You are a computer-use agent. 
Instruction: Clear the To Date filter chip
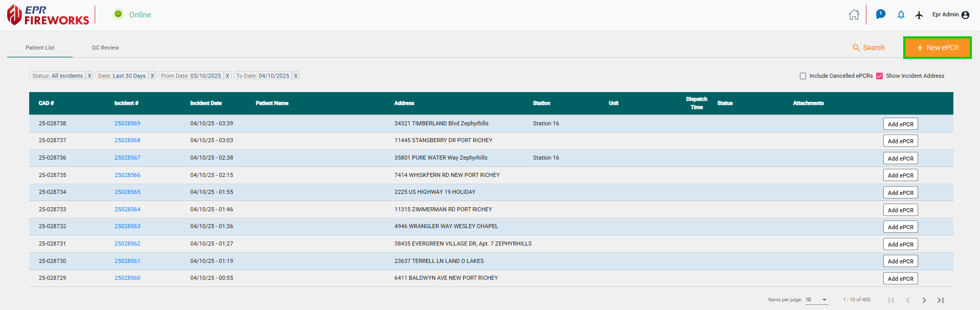tap(295, 76)
